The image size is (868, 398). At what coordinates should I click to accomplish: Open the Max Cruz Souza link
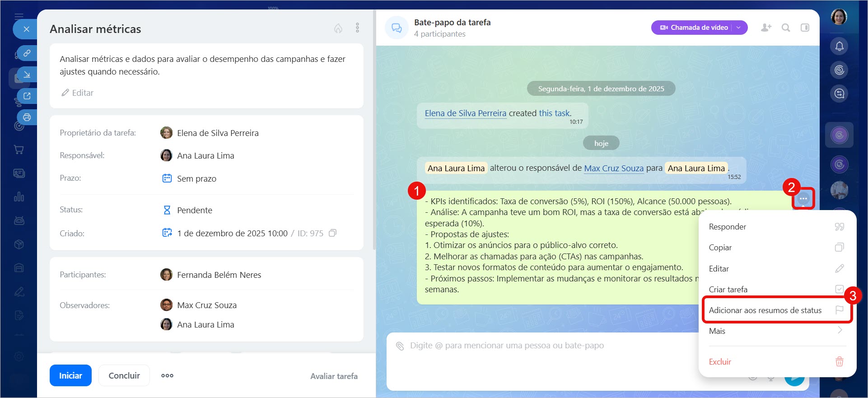tap(613, 169)
